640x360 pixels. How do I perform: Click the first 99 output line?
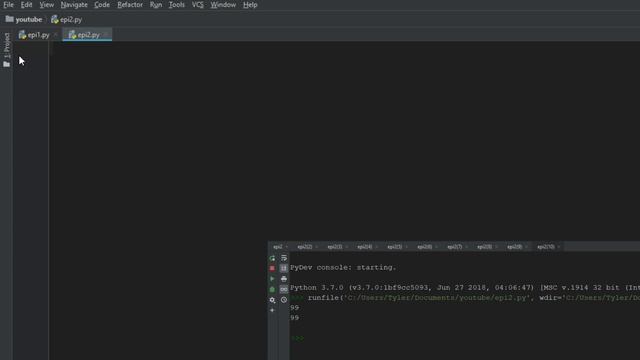point(295,308)
